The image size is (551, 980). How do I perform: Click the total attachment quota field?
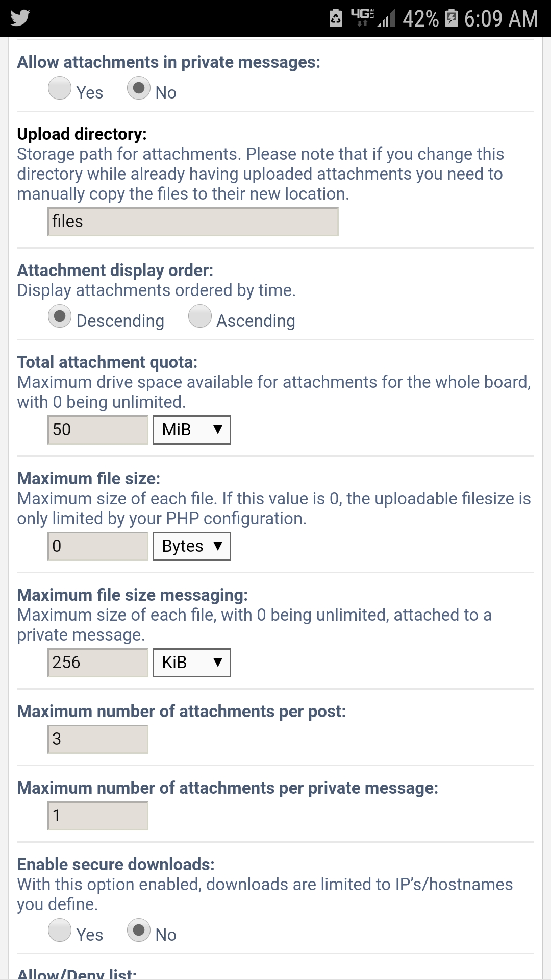pyautogui.click(x=98, y=430)
